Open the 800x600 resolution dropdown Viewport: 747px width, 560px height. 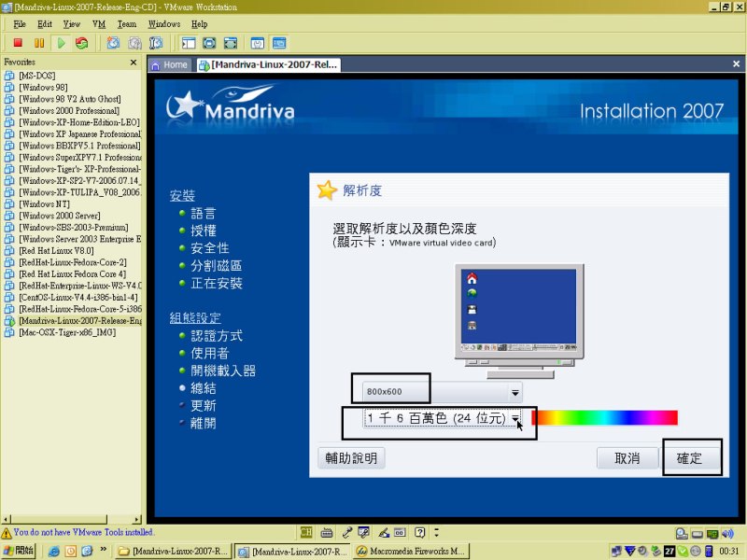pos(442,392)
